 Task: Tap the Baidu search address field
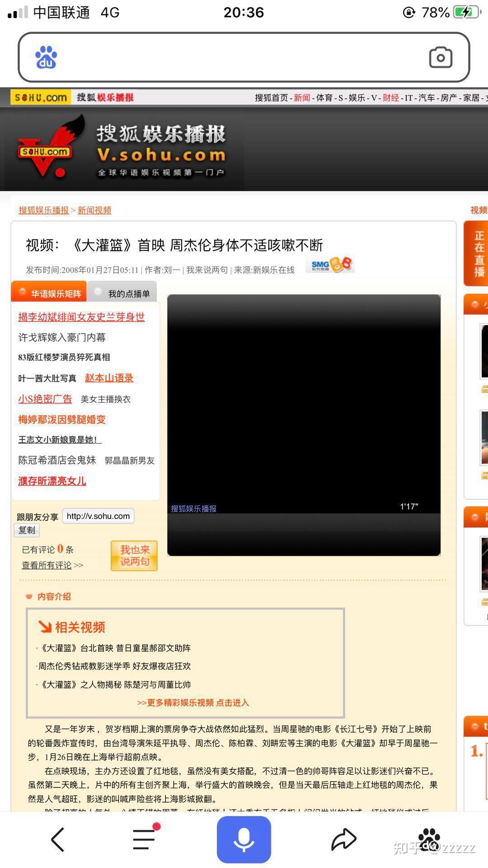244,57
